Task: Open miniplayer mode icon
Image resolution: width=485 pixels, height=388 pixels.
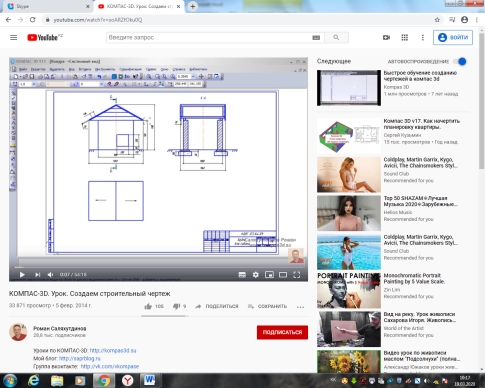Action: 269,275
